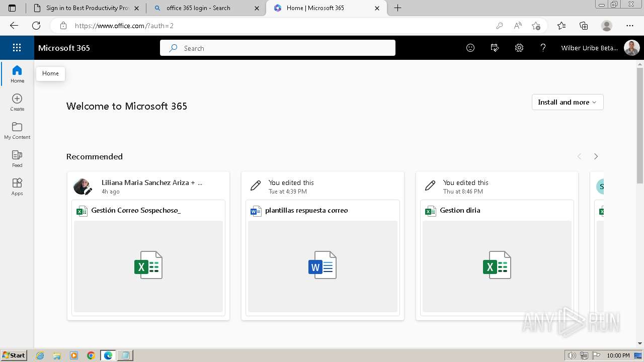Show next recommended files
Image resolution: width=644 pixels, height=362 pixels.
(596, 156)
